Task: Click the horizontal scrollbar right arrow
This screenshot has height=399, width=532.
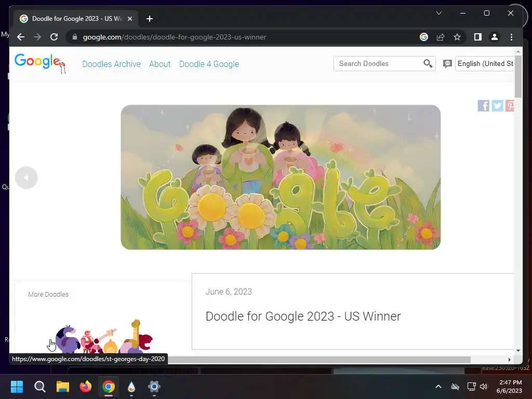Action: tap(509, 360)
